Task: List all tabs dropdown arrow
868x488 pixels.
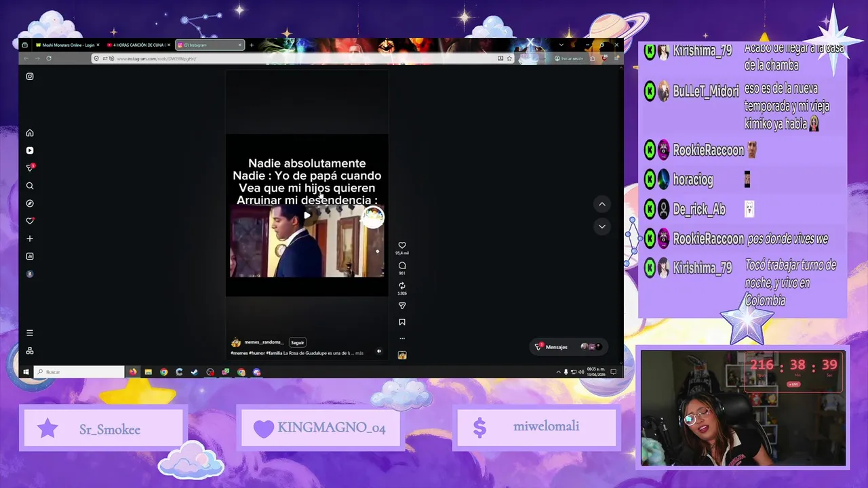Action: pos(561,45)
